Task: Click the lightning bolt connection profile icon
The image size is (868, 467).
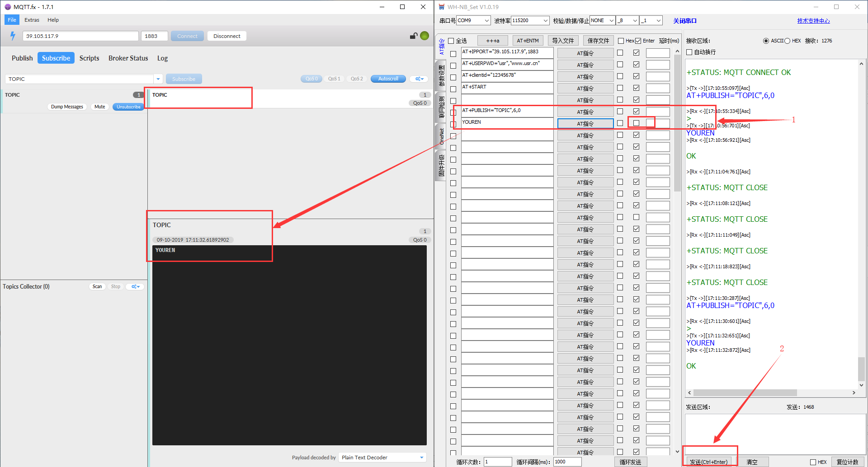Action: coord(13,36)
